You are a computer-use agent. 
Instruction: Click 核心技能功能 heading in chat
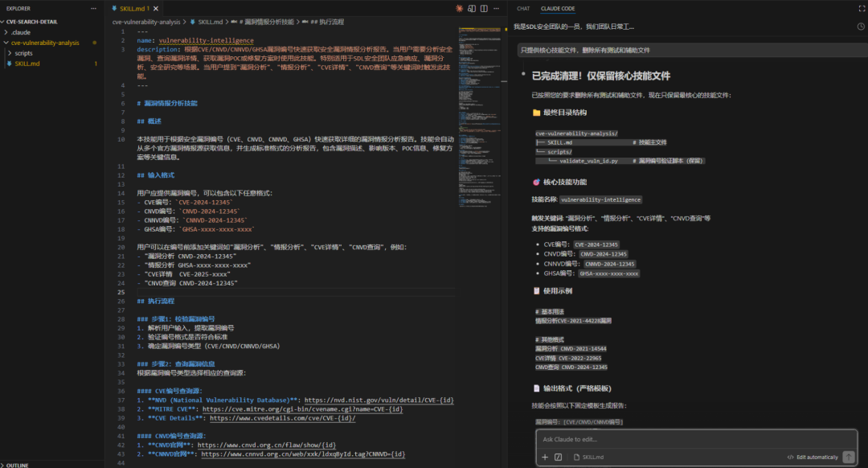565,182
